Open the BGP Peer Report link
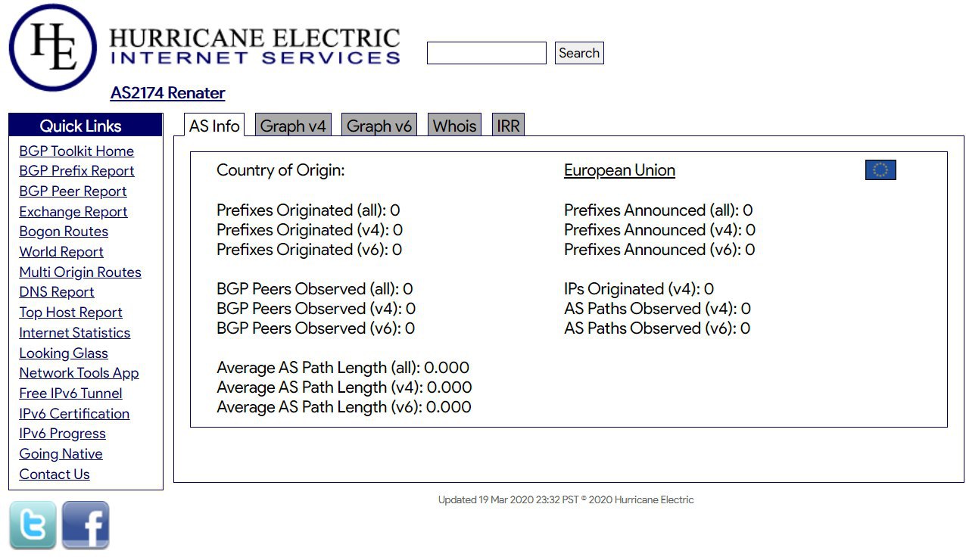The height and width of the screenshot is (560, 966). pos(73,191)
